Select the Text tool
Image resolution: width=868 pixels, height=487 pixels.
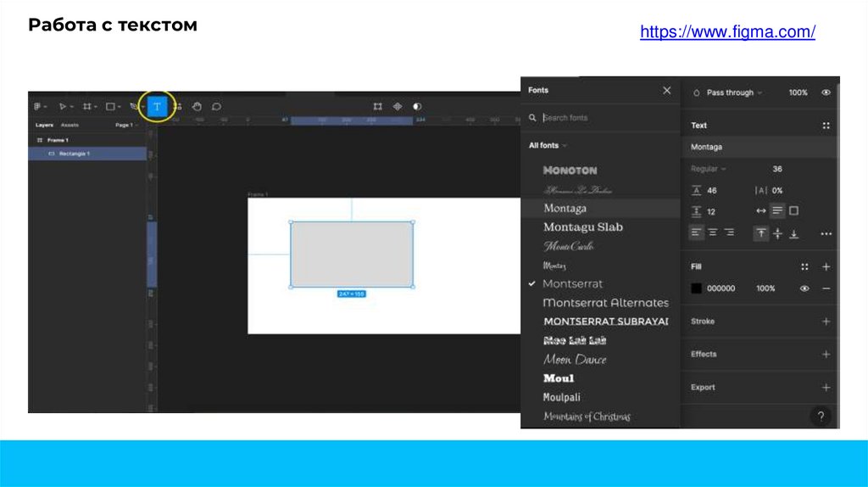(x=157, y=106)
